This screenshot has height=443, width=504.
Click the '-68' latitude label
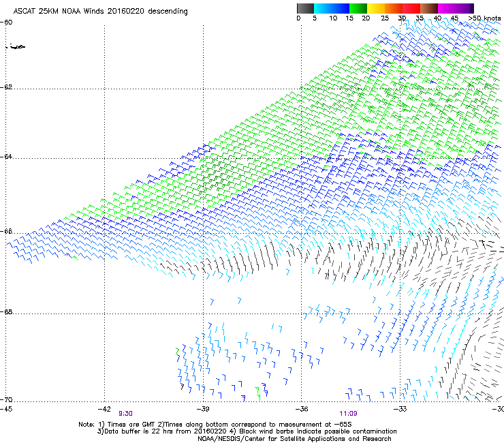tap(6, 312)
